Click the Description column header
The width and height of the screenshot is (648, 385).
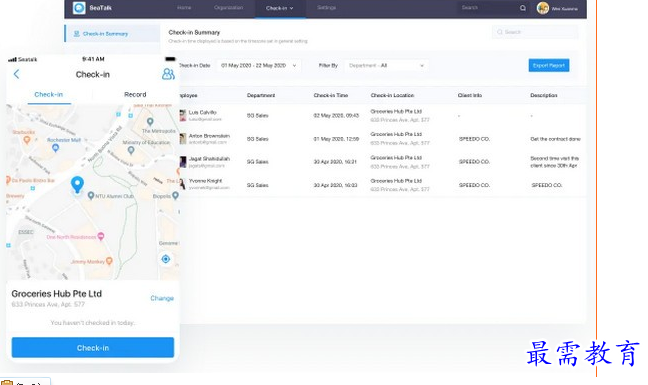pyautogui.click(x=544, y=95)
